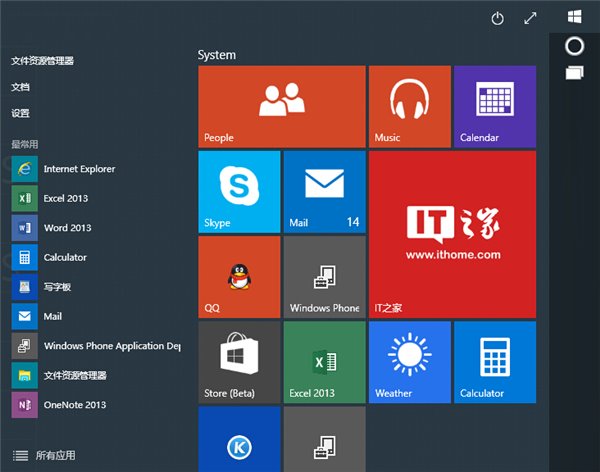Screen dimensions: 600x472
Task: Click the power button icon
Action: tap(497, 18)
